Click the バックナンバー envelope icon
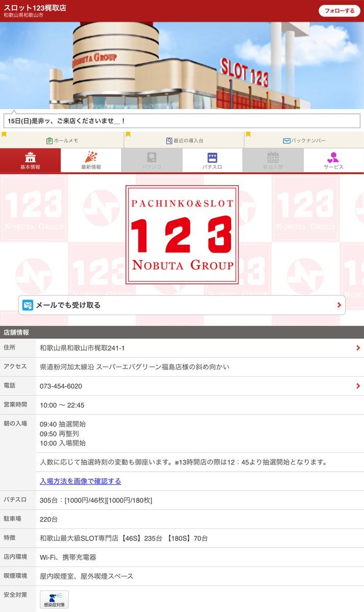Image resolution: width=364 pixels, height=612 pixels. [x=287, y=140]
